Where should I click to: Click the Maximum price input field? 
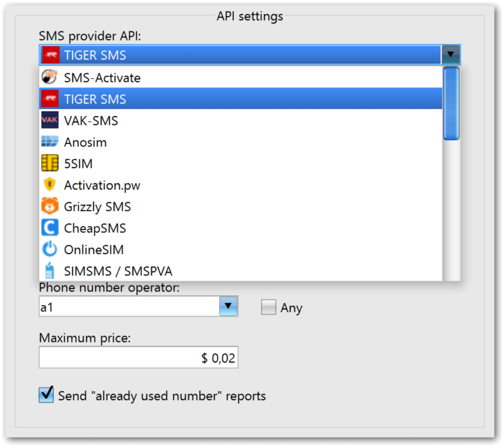click(x=138, y=357)
